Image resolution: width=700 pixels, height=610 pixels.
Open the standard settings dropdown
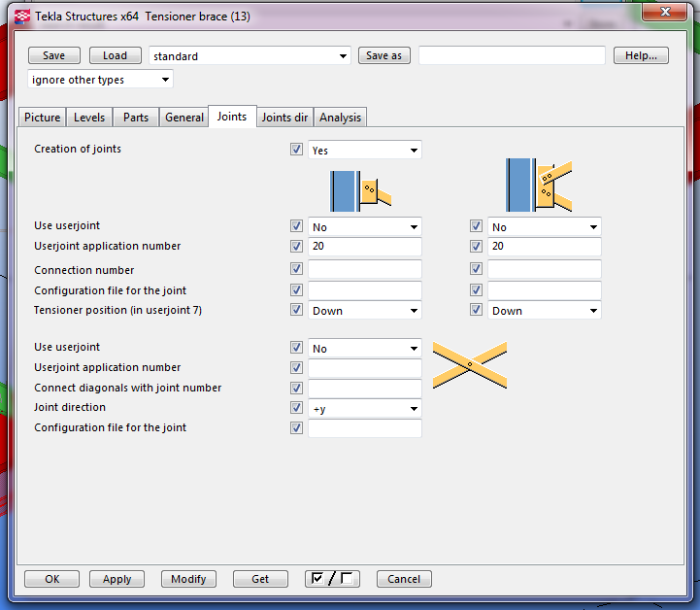[x=250, y=55]
